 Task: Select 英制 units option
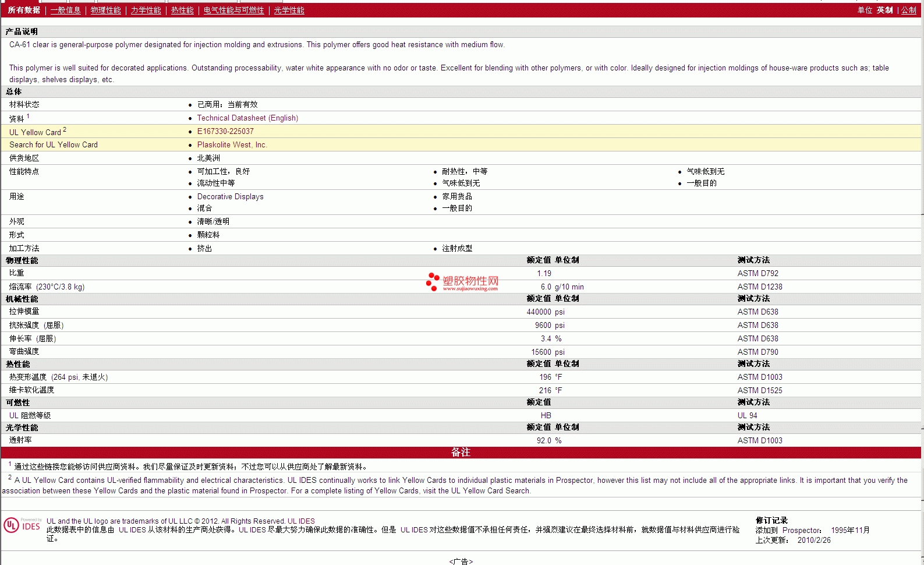pyautogui.click(x=884, y=10)
